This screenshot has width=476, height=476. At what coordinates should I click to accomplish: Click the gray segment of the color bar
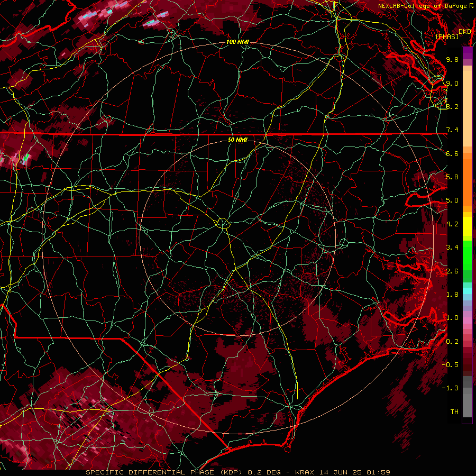[467, 396]
